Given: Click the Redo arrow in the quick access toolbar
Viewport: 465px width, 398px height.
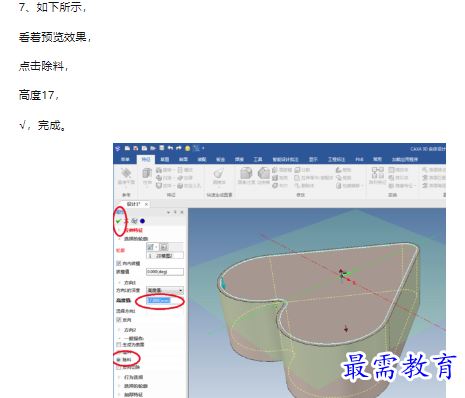Looking at the screenshot, I should point(179,148).
